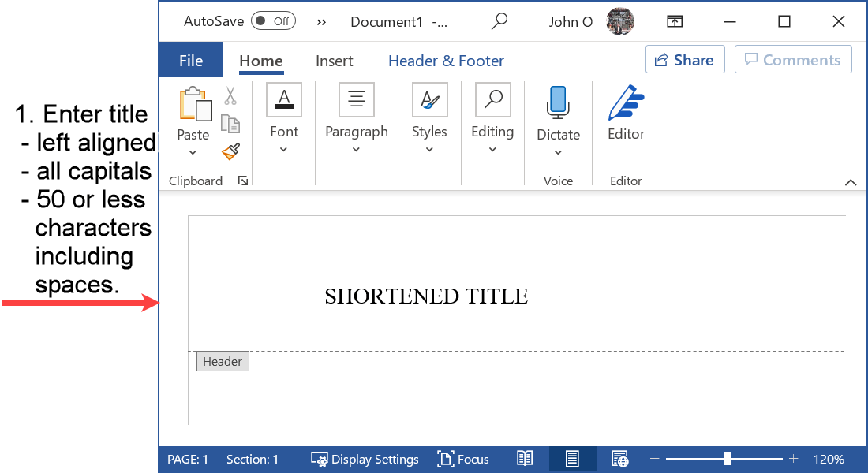This screenshot has height=473, width=868.
Task: Collapse the ribbon with the chevron
Action: tap(851, 182)
